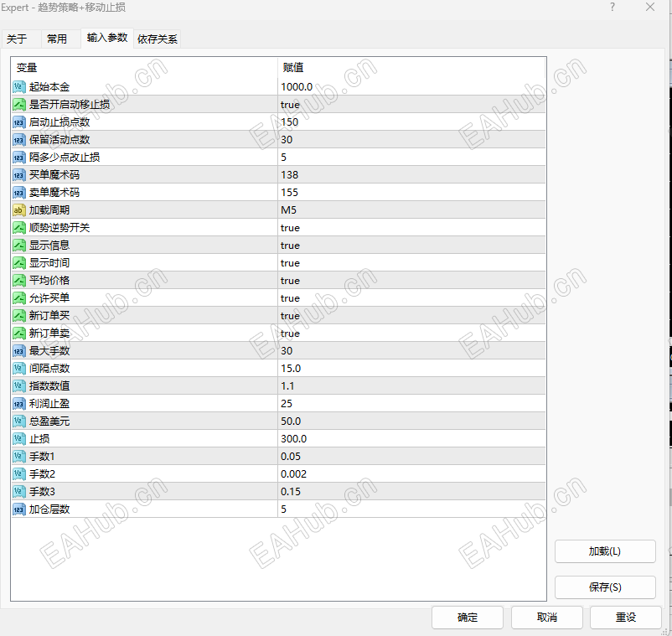
Task: Click the double icon beside 间隔点数
Action: (x=19, y=368)
